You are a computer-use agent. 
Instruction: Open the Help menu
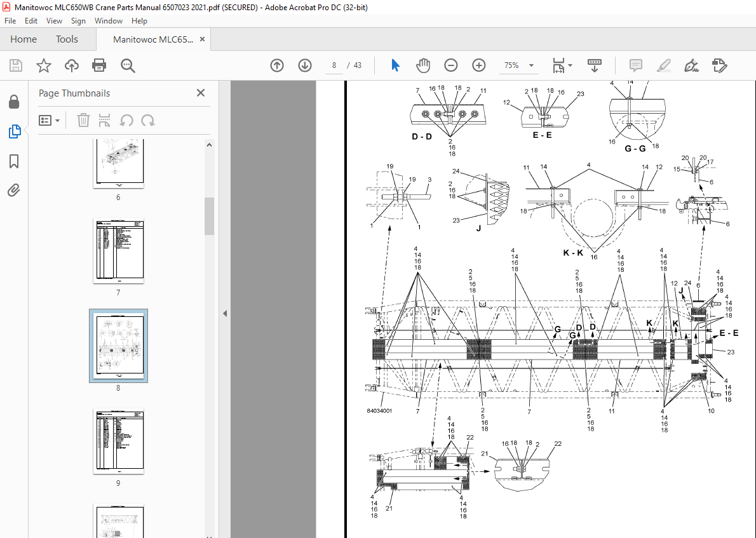click(139, 21)
